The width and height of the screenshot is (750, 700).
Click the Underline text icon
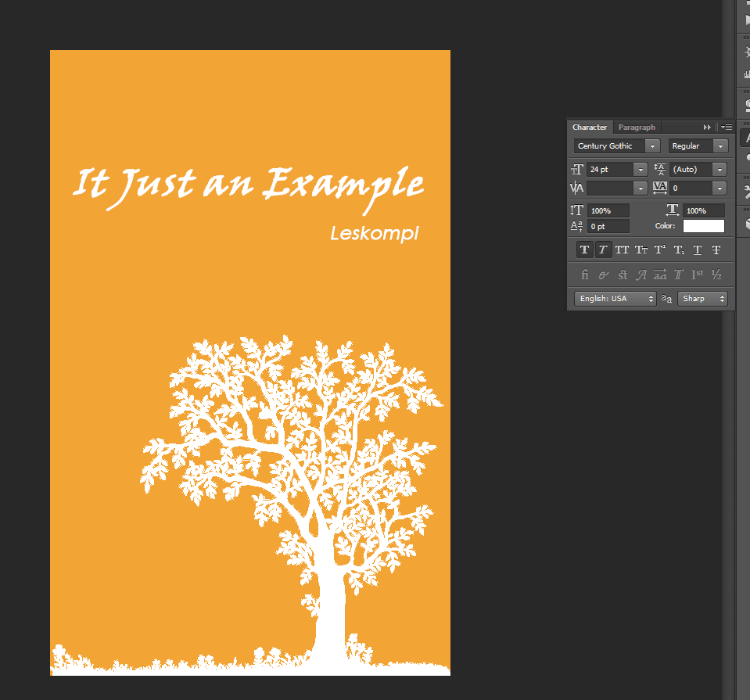coord(698,250)
